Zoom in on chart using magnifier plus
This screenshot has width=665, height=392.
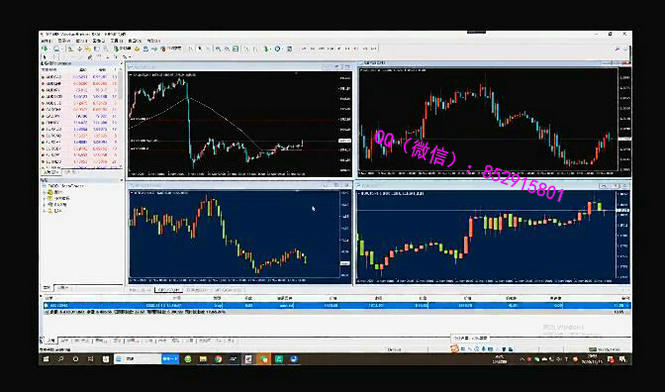(x=218, y=49)
